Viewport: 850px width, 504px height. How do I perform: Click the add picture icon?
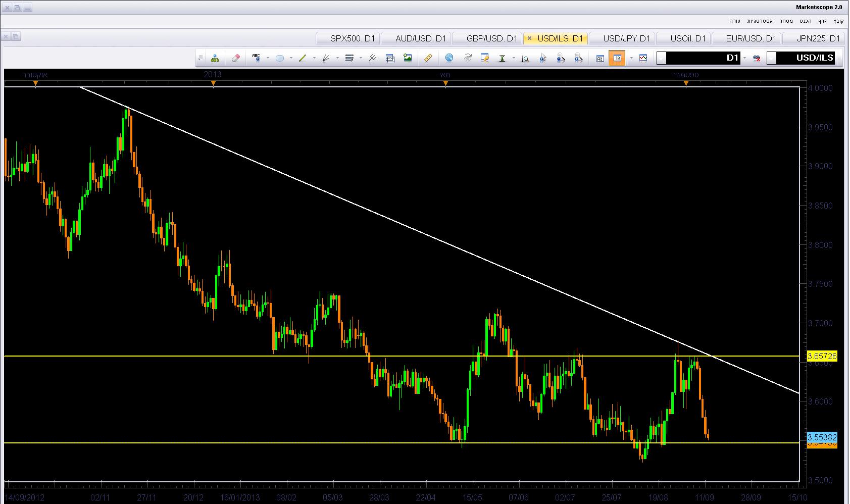[x=408, y=58]
